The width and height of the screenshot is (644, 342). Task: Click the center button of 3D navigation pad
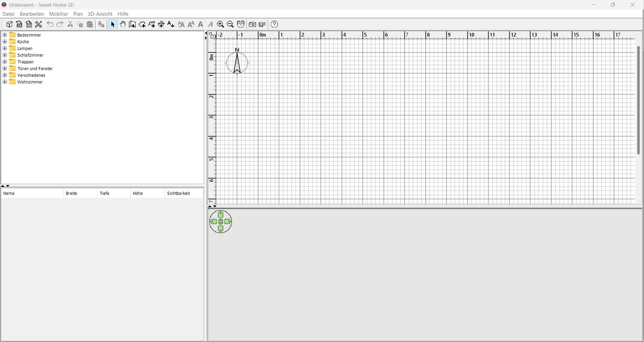[x=221, y=222]
